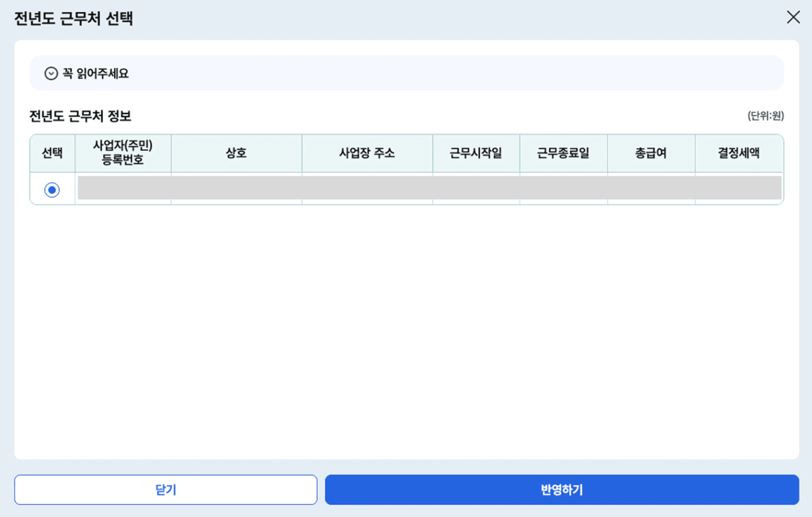Click the 상호 column header
Viewport: 812px width, 517px height.
(236, 153)
